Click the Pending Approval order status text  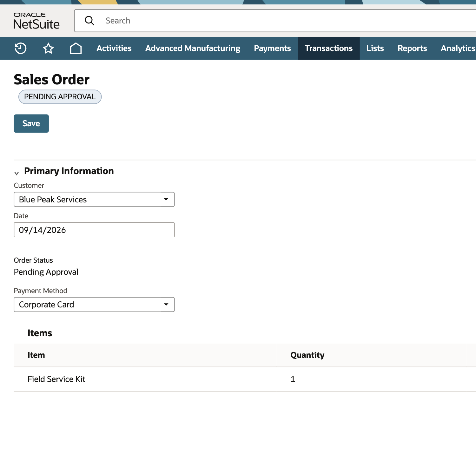tap(46, 272)
